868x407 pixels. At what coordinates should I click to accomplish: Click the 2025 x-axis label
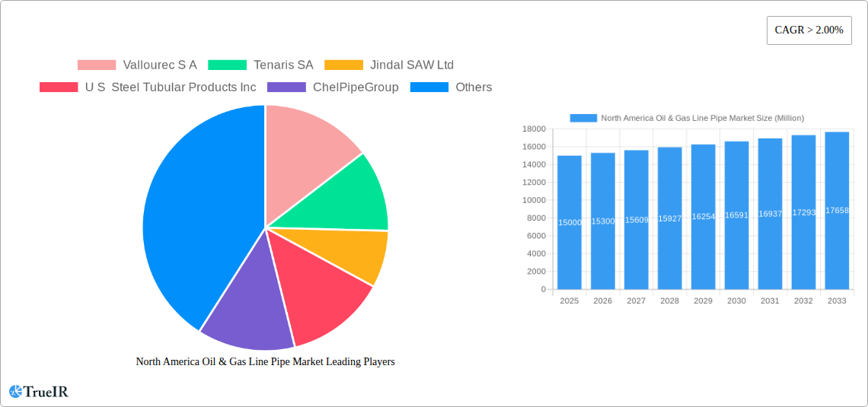570,300
